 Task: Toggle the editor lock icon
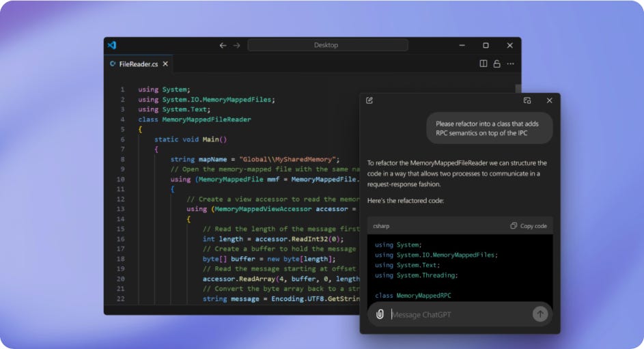[496, 64]
